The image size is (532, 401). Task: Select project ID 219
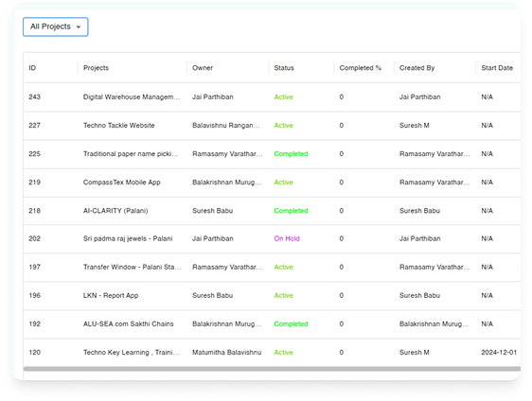coord(35,183)
